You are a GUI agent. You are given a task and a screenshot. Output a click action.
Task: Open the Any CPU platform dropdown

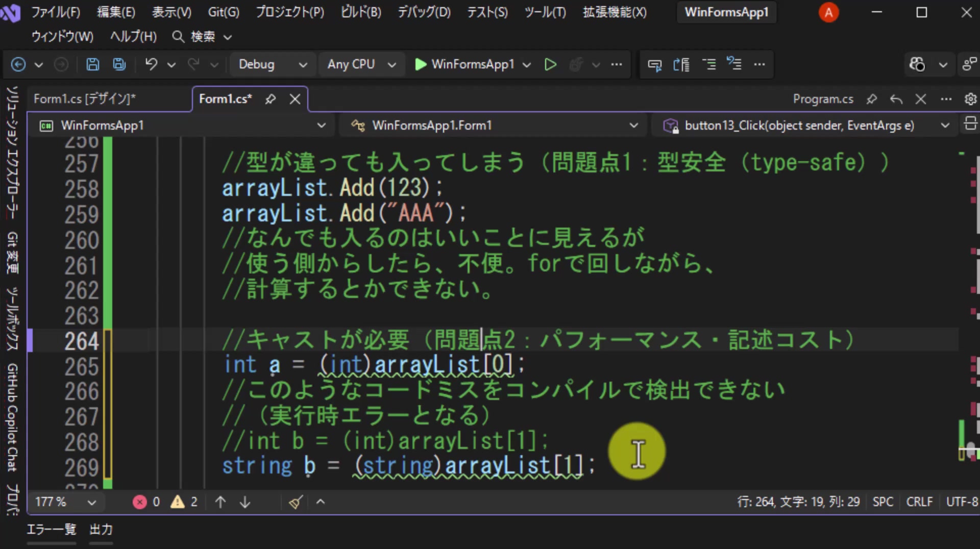tap(361, 64)
